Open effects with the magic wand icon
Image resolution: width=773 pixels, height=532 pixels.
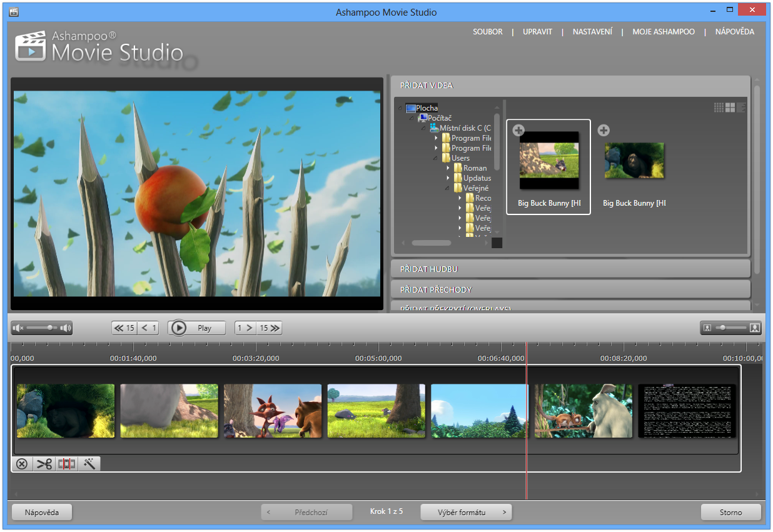click(x=89, y=464)
